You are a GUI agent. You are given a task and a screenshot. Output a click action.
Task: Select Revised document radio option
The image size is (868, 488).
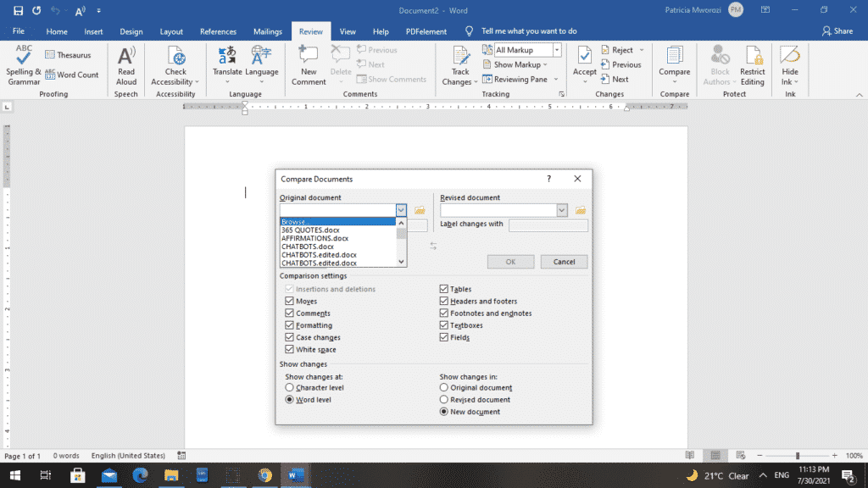coord(443,400)
